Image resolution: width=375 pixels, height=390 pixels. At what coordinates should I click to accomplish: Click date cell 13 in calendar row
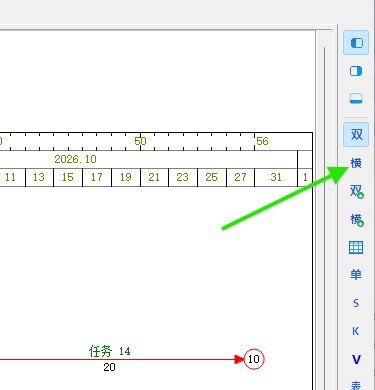pos(39,177)
